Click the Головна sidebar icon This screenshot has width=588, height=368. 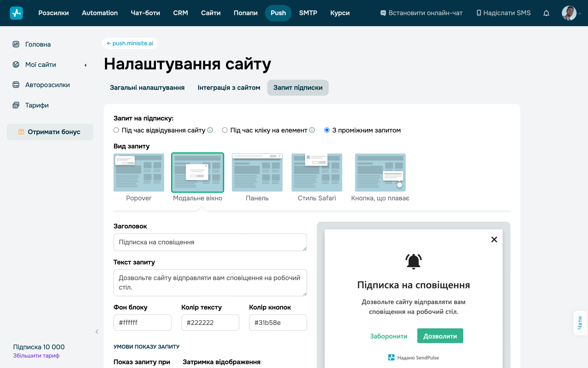click(x=16, y=44)
